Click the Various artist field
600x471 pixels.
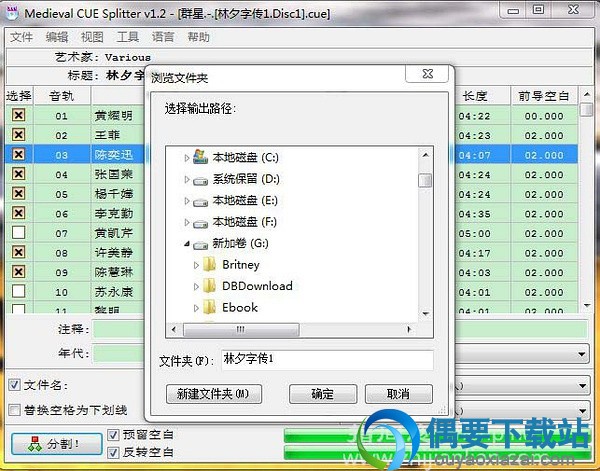coord(128,57)
